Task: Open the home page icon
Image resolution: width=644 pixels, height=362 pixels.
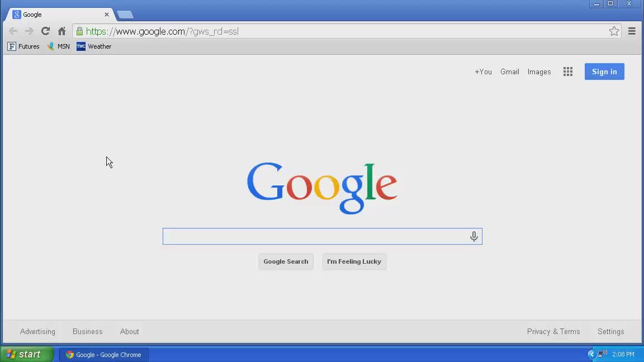Action: [61, 31]
